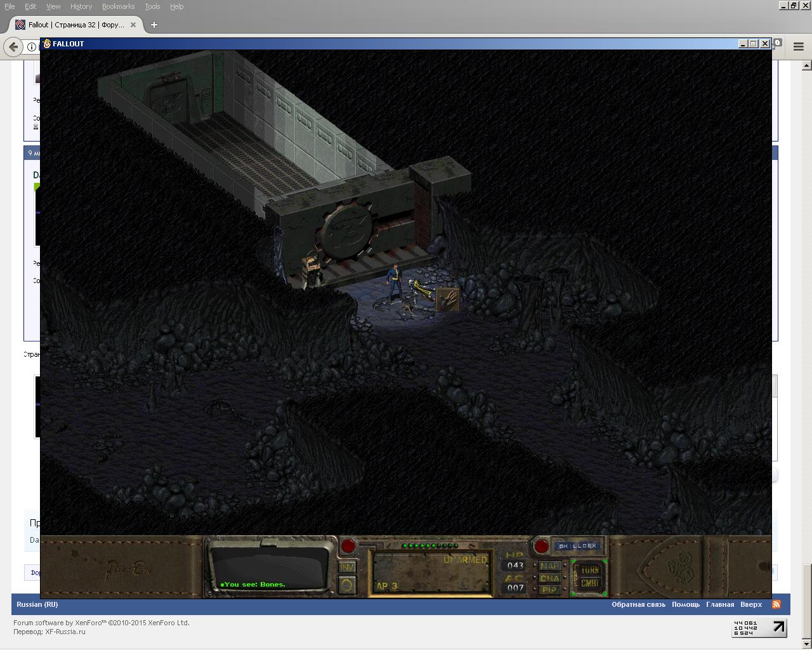Open the Tools menu
The height and width of the screenshot is (650, 812).
click(152, 6)
